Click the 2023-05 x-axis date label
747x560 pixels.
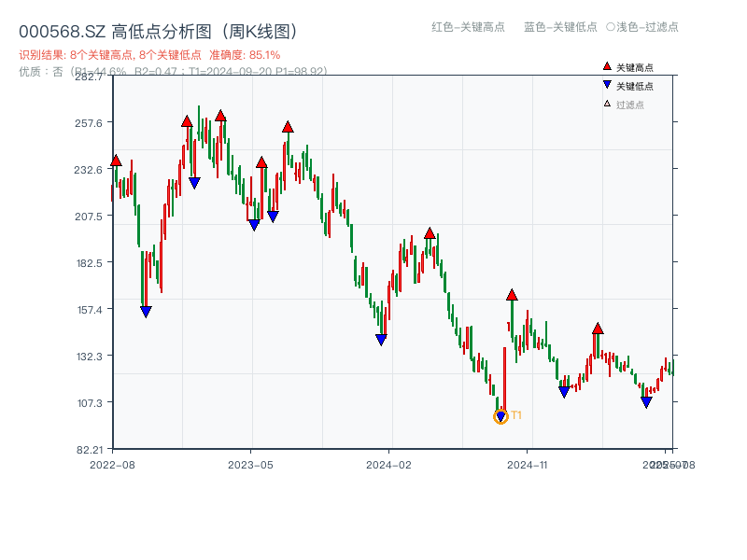250,465
